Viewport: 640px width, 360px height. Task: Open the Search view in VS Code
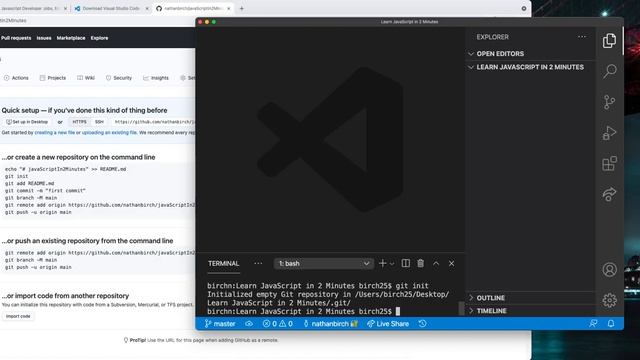[x=609, y=71]
